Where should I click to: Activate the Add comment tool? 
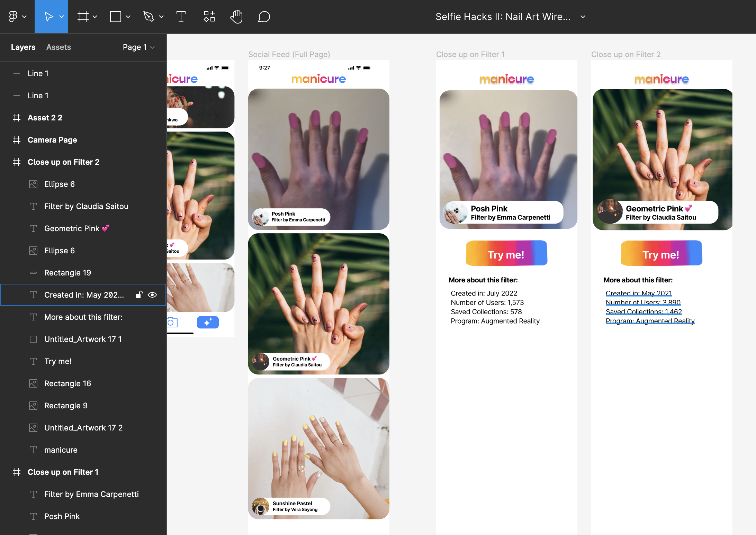pyautogui.click(x=264, y=16)
